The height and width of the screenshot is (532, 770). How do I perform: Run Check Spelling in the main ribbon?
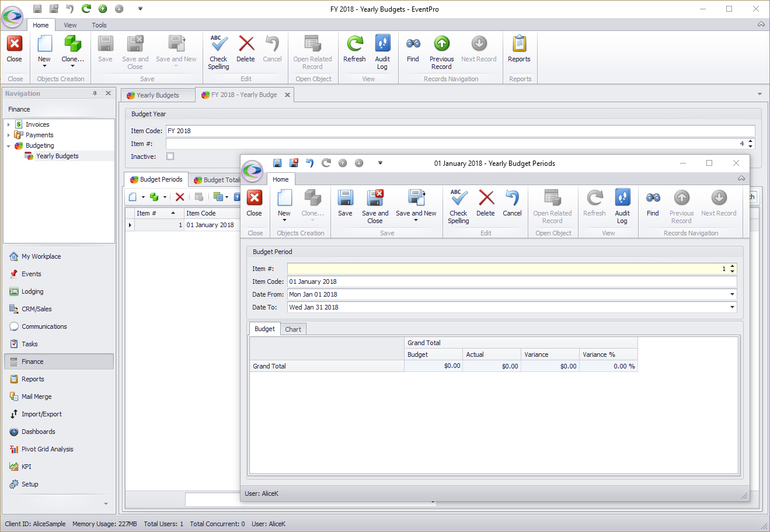[x=218, y=52]
